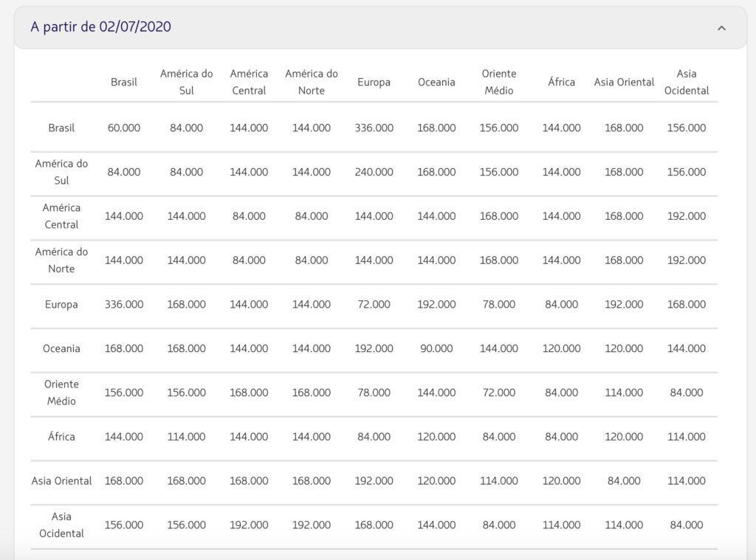Click 192.000 in Europa row Oceania column

click(x=436, y=304)
